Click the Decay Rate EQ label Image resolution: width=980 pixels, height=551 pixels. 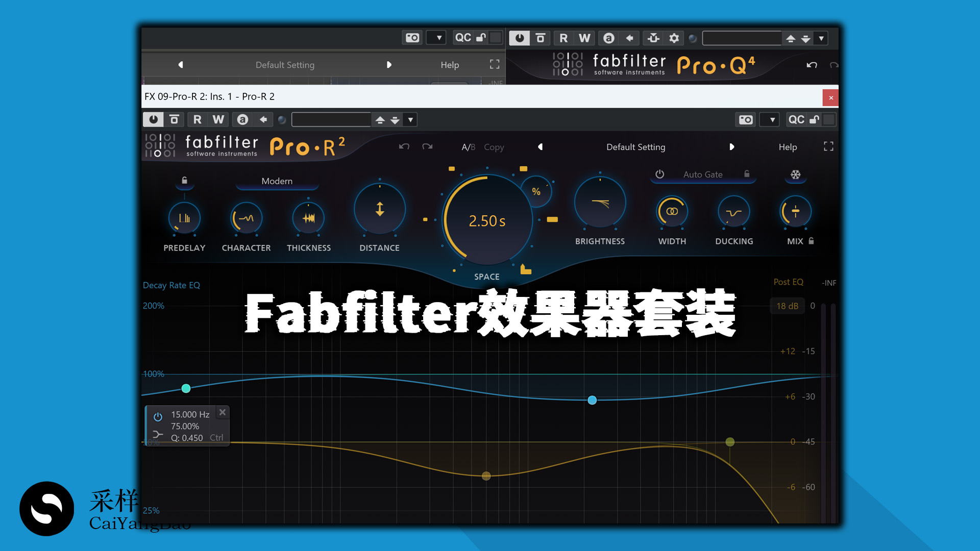(171, 285)
